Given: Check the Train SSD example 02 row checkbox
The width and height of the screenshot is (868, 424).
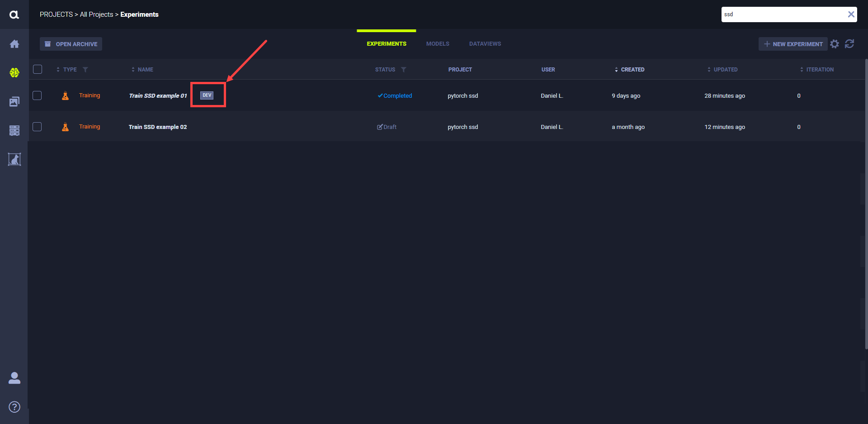Looking at the screenshot, I should pyautogui.click(x=38, y=127).
